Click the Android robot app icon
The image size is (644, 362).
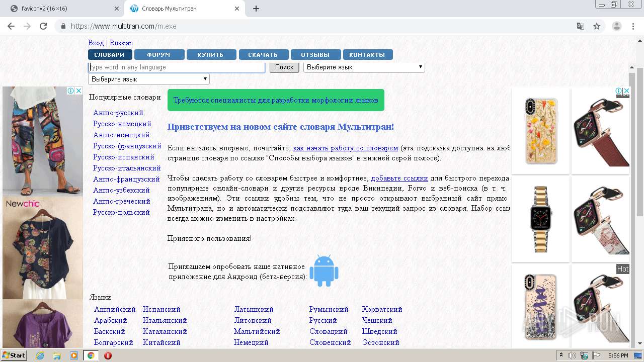[x=324, y=271]
